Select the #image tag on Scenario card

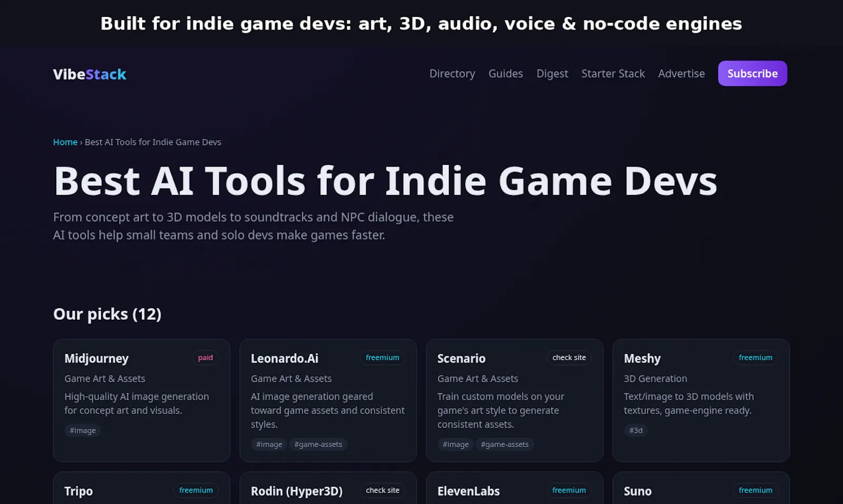point(456,444)
